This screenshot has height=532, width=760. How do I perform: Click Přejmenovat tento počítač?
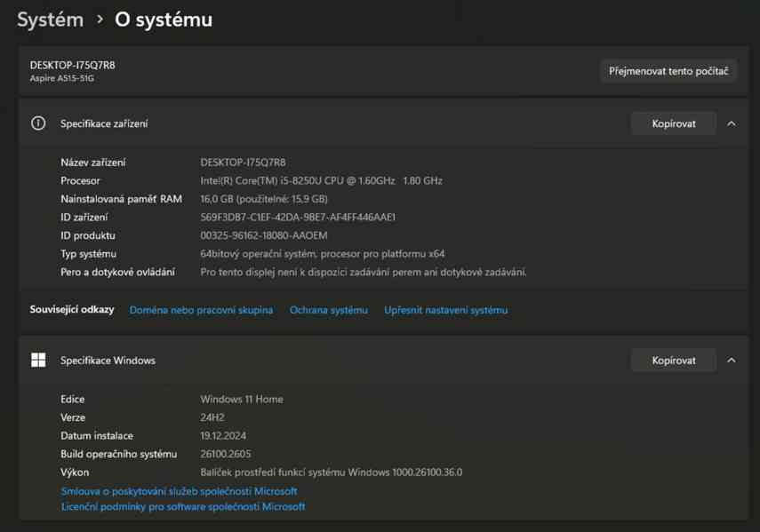[x=668, y=71]
